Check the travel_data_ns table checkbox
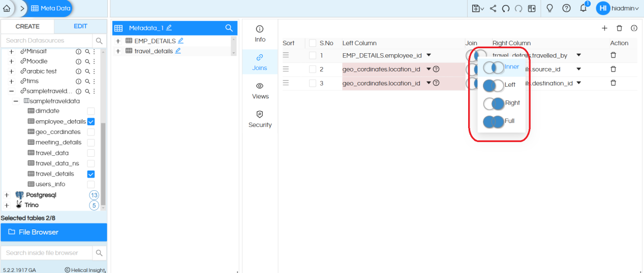This screenshot has height=273, width=644. point(91,163)
